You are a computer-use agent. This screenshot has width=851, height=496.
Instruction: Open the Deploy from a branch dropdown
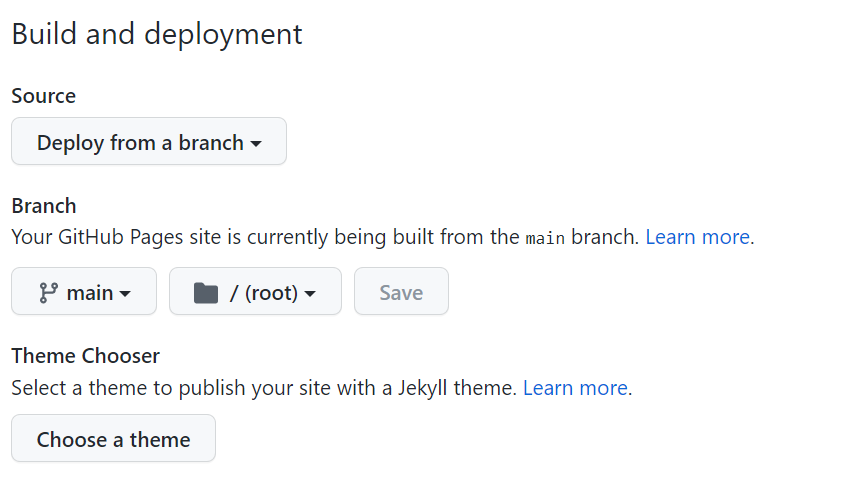149,141
